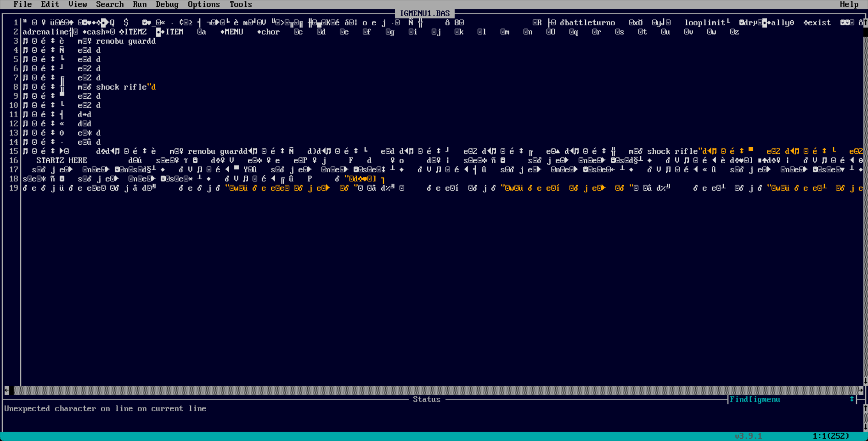This screenshot has height=441, width=868.
Task: Select the IGMENU1.BAS document tab
Action: pos(424,13)
